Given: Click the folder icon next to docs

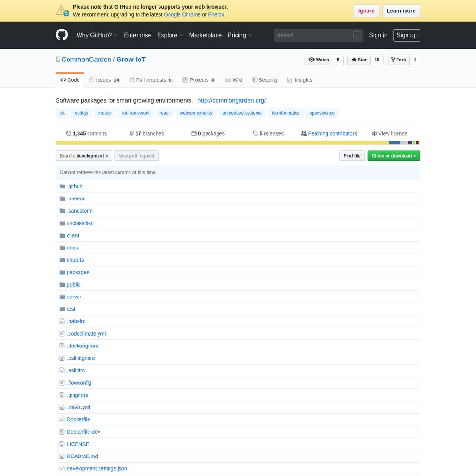Looking at the screenshot, I should coord(62,248).
